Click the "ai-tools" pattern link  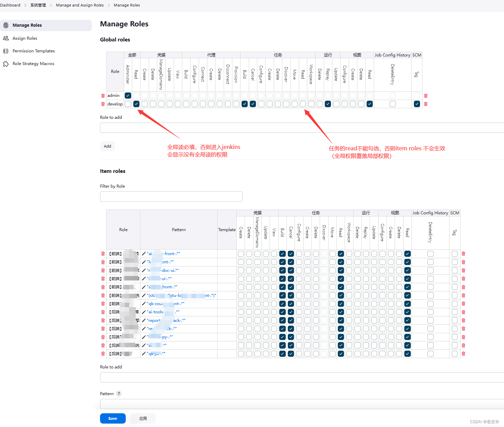coord(163,312)
